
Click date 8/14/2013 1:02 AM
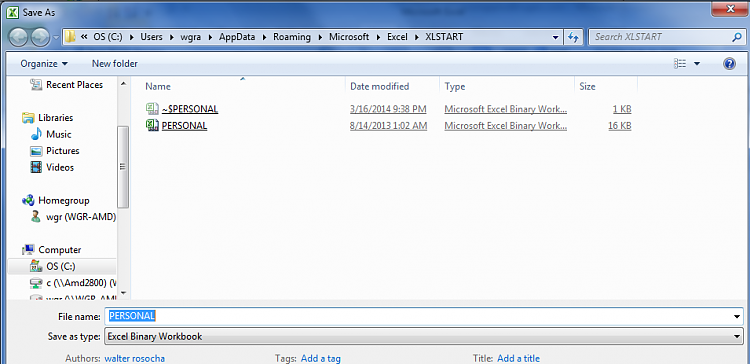pyautogui.click(x=388, y=126)
